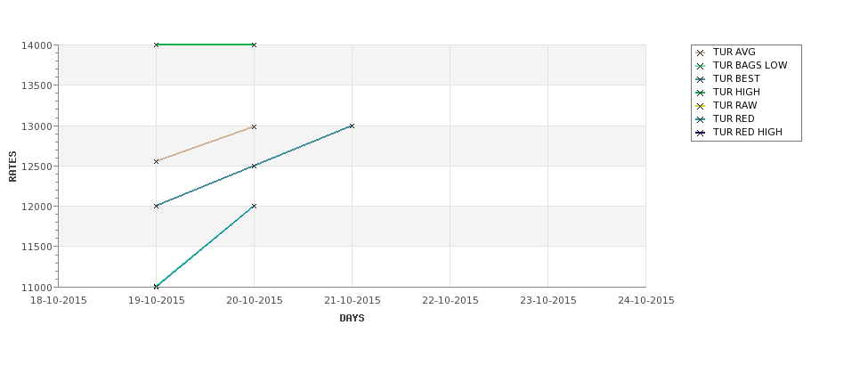Click the TUR AVG legend marker icon

click(x=701, y=53)
